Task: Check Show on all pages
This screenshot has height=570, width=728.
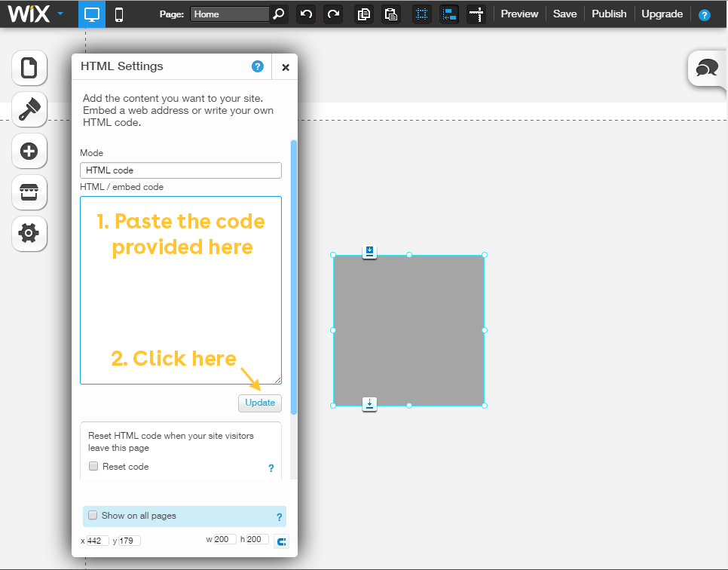Action: click(93, 516)
